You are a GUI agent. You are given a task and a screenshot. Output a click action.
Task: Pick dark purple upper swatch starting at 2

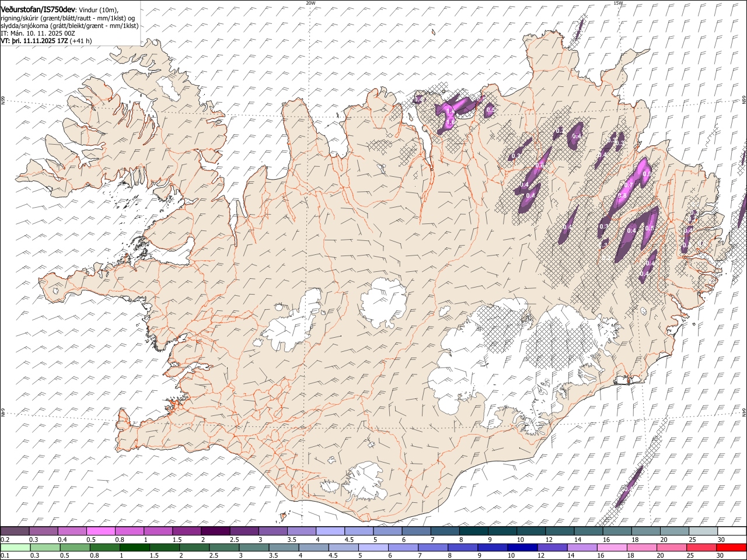click(x=215, y=531)
